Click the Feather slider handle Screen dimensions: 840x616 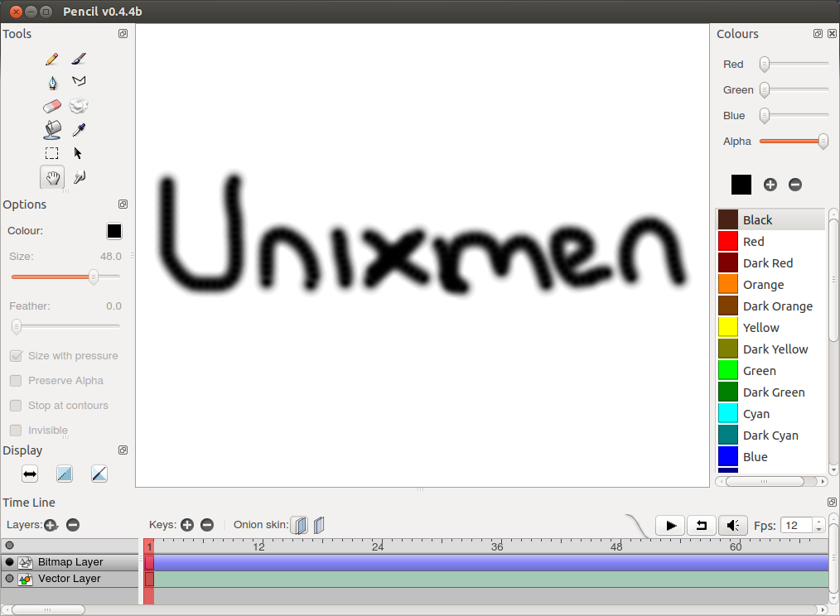(x=17, y=326)
